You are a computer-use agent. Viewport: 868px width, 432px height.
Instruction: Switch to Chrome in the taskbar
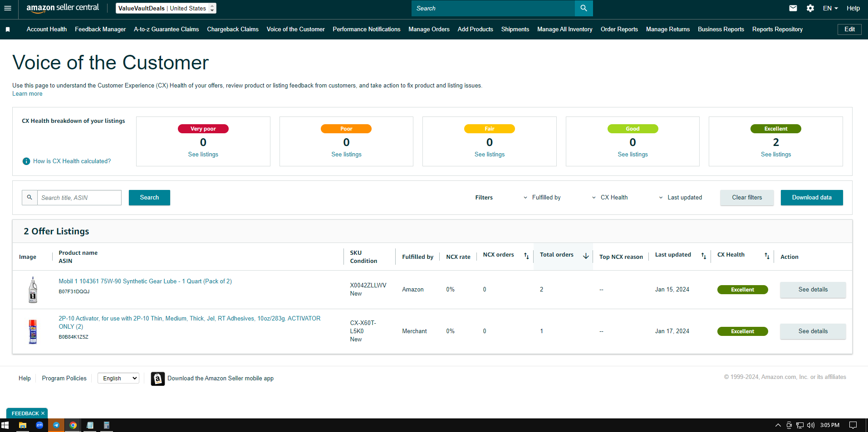point(73,425)
